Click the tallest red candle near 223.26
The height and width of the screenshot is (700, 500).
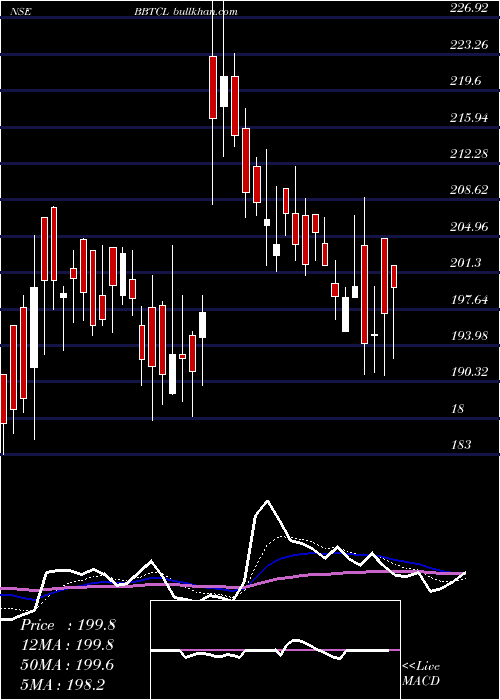click(x=213, y=88)
